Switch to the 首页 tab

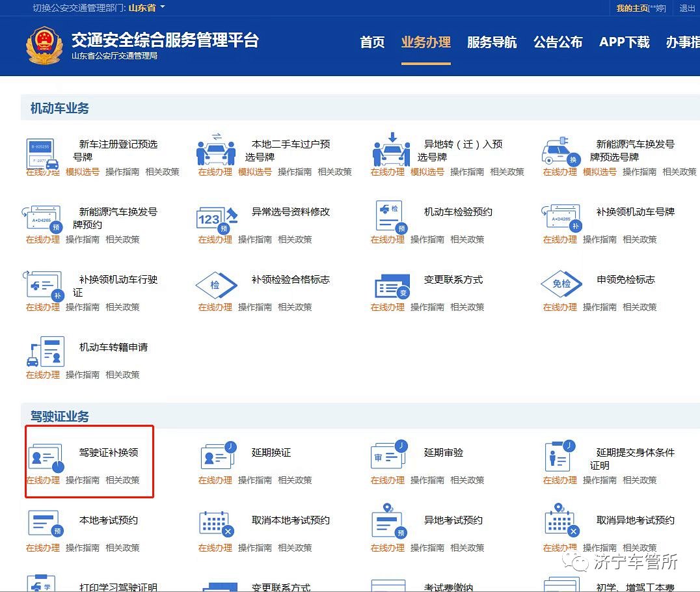click(x=372, y=42)
